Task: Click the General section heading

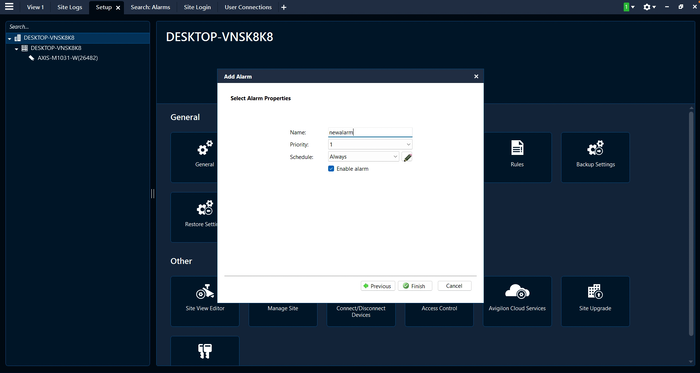Action: 185,117
